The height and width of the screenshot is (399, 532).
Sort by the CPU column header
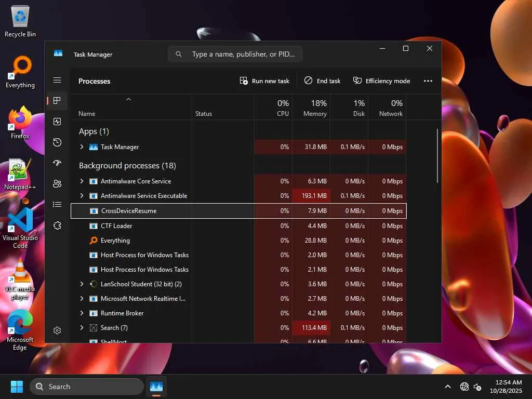(273, 108)
